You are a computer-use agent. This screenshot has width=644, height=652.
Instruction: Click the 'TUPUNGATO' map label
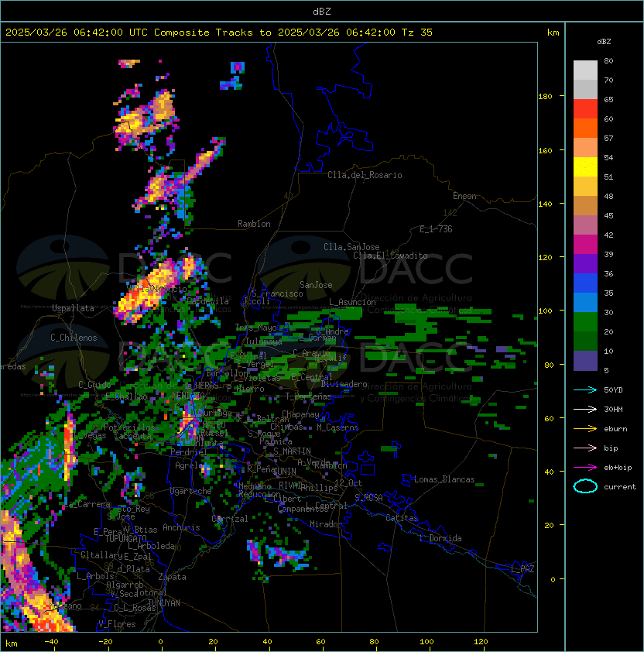[x=125, y=538]
